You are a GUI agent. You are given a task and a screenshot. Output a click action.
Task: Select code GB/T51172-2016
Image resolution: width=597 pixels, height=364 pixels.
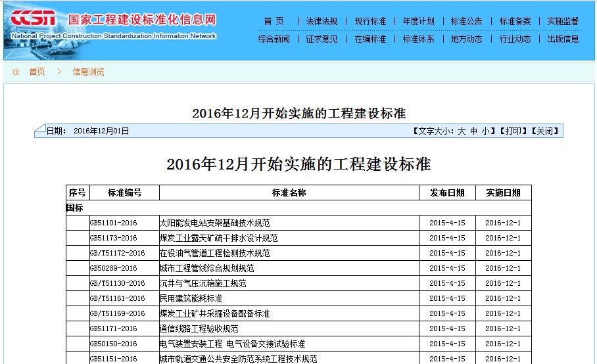(117, 253)
